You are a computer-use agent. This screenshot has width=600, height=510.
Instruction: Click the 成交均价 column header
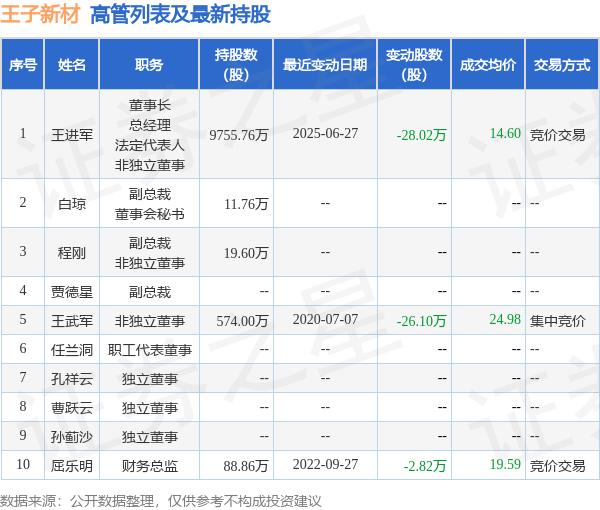tap(488, 65)
